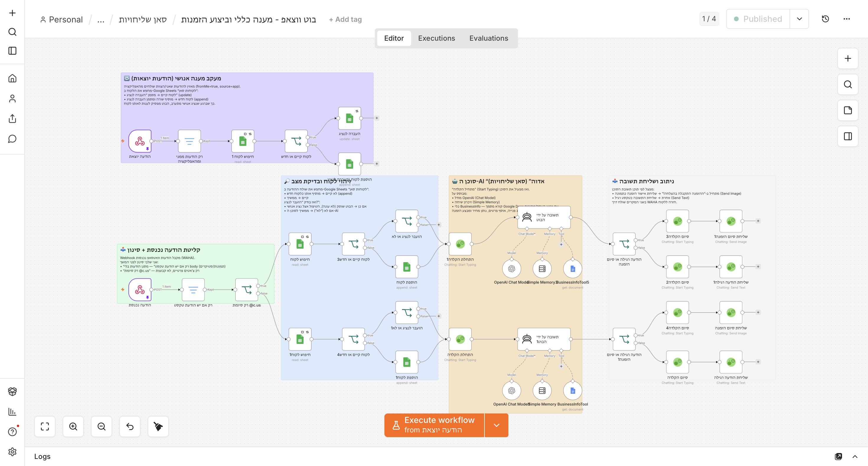Screen dimensions: 868x466
Task: Select the לקוח קיים או חדש3 If node
Action: [x=353, y=244]
